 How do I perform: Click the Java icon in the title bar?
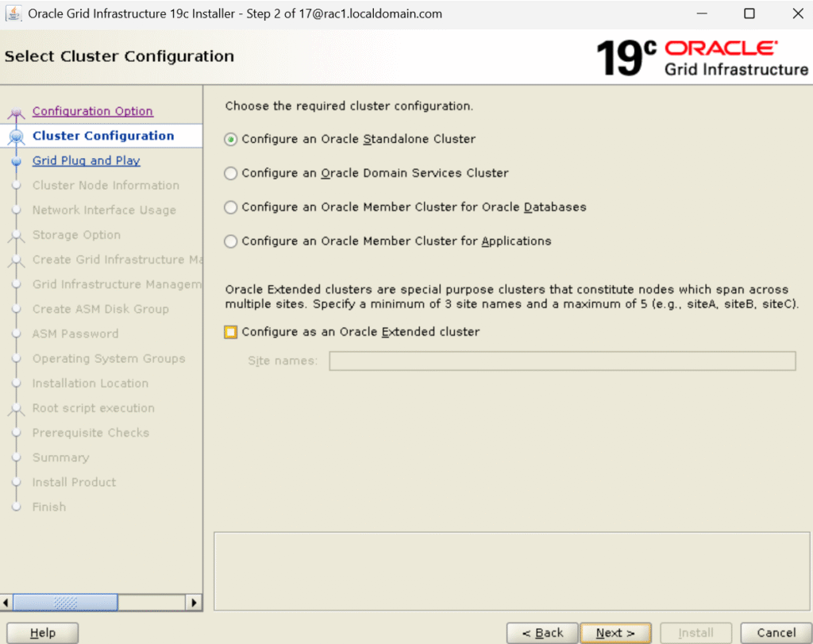13,13
